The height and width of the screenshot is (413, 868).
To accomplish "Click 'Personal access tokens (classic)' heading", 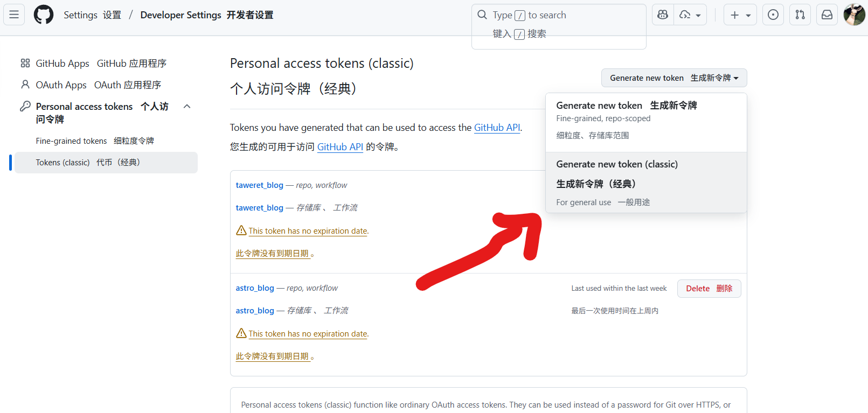I will coord(322,64).
